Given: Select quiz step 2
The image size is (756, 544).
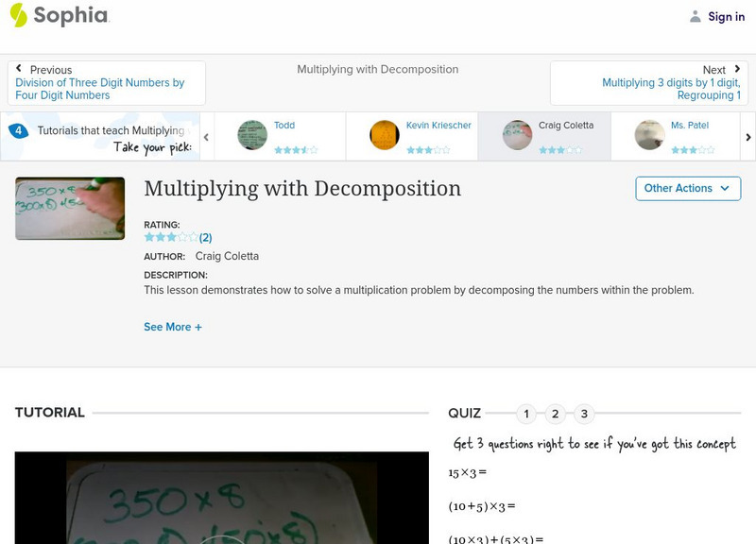Looking at the screenshot, I should point(556,413).
